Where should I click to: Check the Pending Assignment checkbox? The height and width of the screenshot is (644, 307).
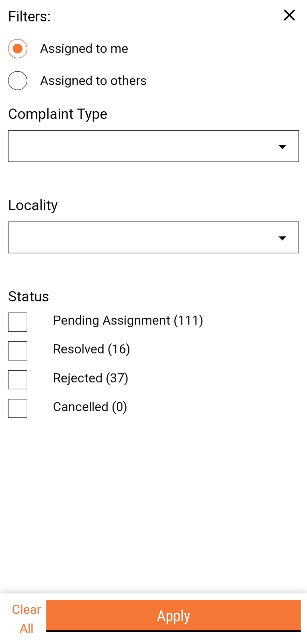[18, 322]
